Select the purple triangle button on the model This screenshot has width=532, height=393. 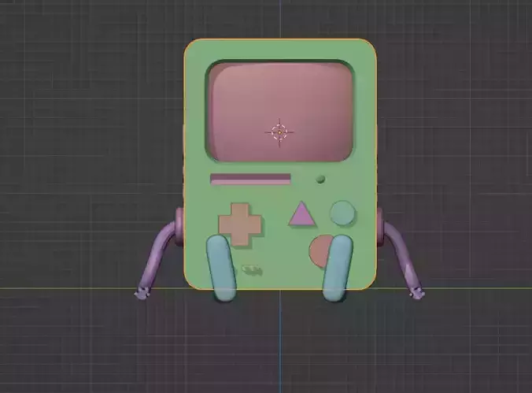point(301,214)
